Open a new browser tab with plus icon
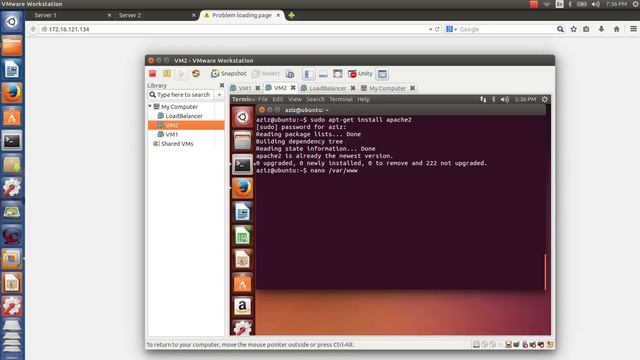The height and width of the screenshot is (360, 640). [x=291, y=16]
